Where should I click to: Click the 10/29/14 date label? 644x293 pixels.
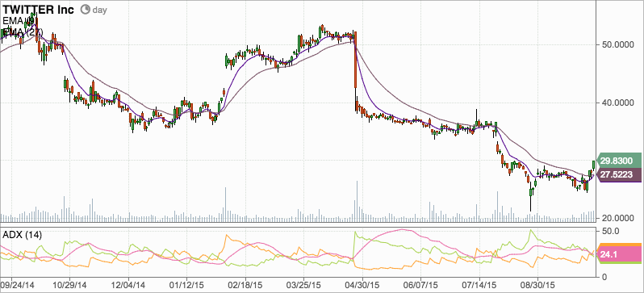[69, 284]
